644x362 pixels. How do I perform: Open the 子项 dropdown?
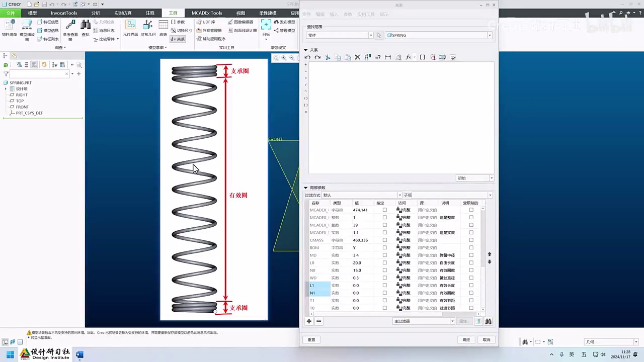(x=452, y=195)
